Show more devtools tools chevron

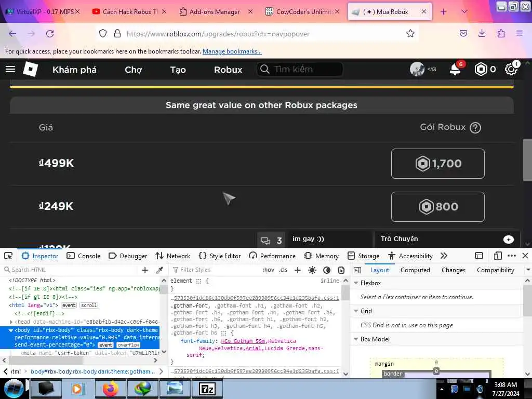click(444, 256)
